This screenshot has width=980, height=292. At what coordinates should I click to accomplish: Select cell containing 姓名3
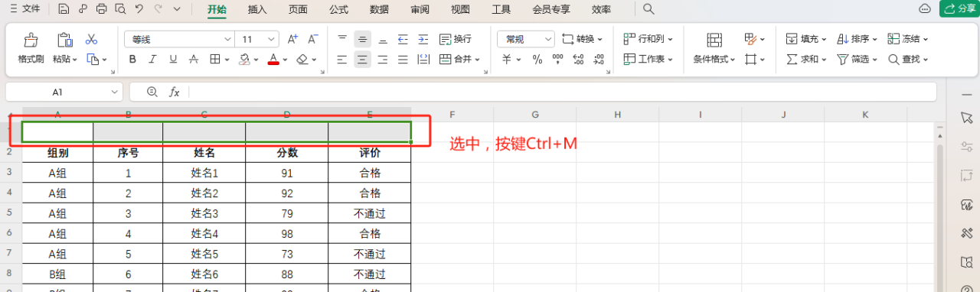[204, 213]
